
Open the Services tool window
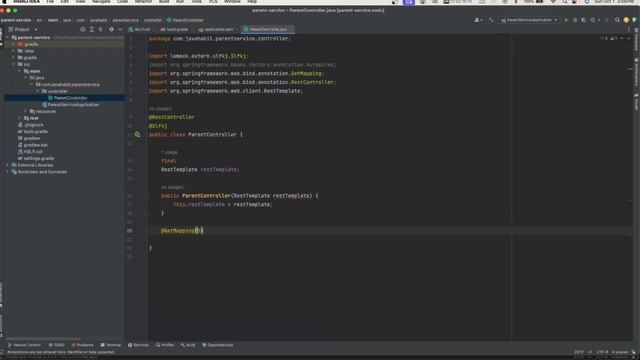[x=138, y=345]
